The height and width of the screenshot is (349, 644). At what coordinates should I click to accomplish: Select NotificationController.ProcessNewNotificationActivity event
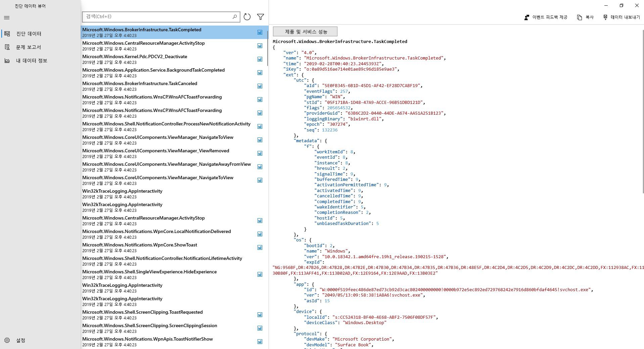(174, 126)
